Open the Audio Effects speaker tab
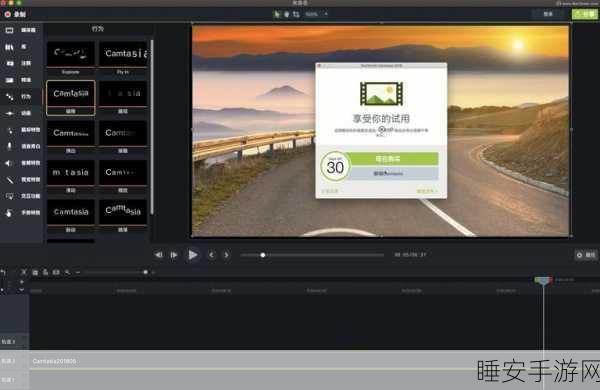 click(22, 163)
